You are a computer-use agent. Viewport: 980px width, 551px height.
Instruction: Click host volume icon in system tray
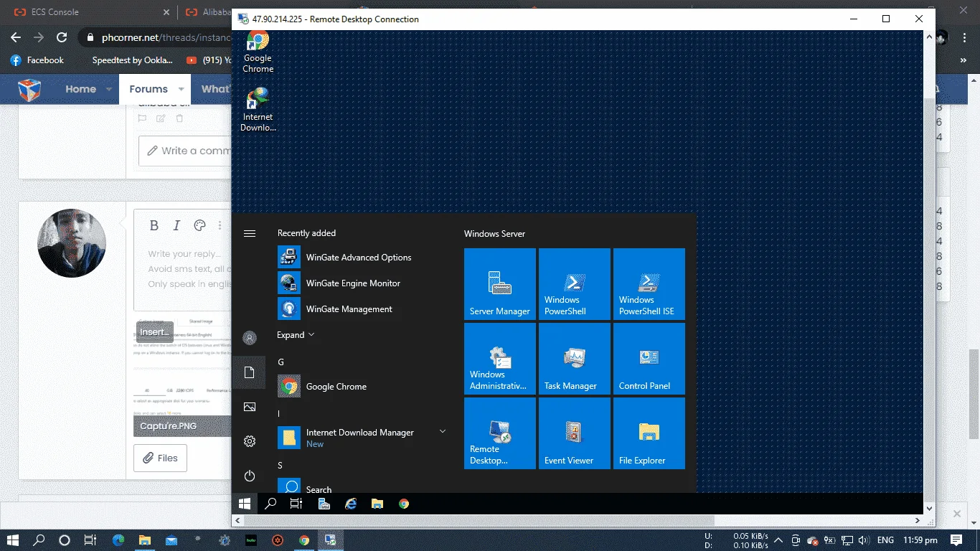point(863,540)
